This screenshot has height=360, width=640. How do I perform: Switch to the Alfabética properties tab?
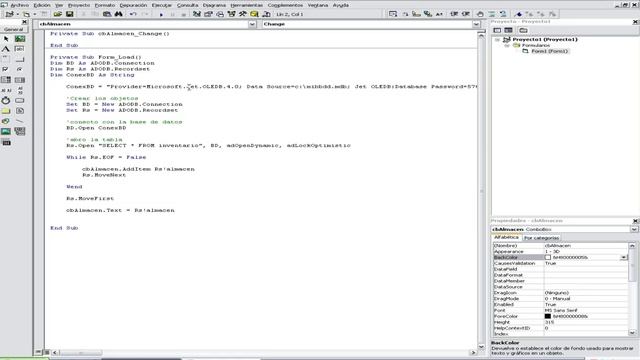point(506,237)
